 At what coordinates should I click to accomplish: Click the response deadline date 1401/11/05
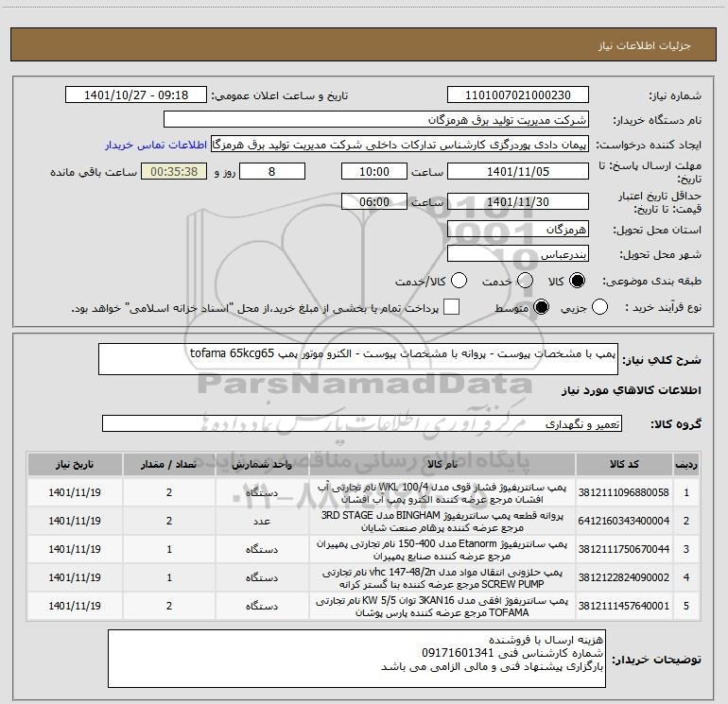[x=518, y=172]
